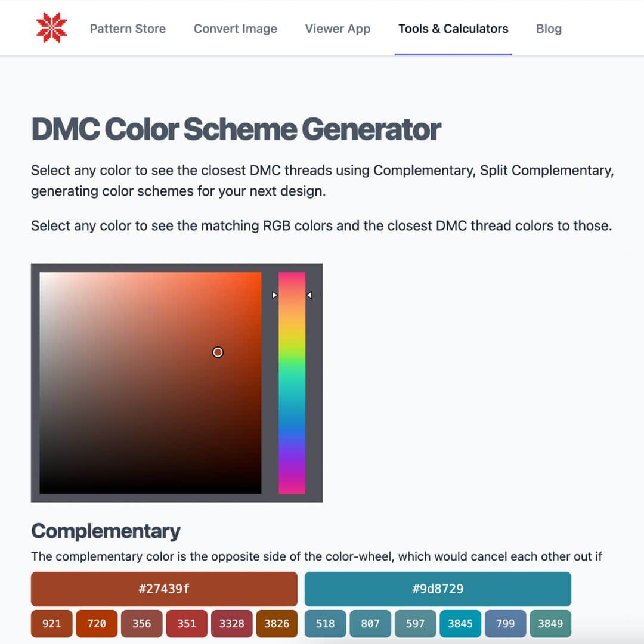Viewport: 644px width, 644px height.
Task: Click DMC thread 3328 chip
Action: (x=232, y=624)
